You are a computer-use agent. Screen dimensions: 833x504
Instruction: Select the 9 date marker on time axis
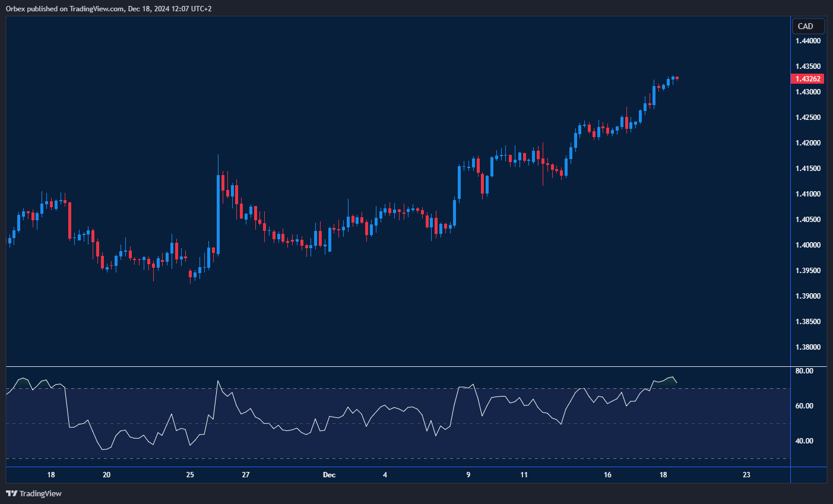(468, 475)
